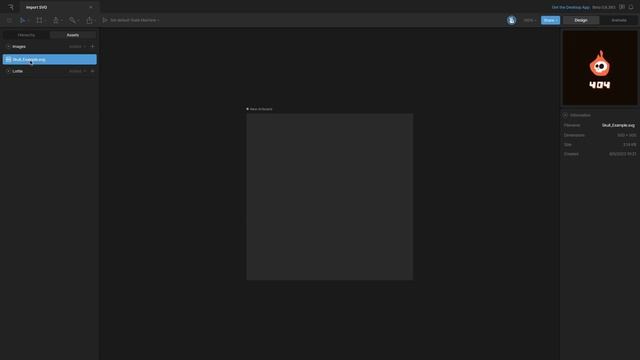Open the help docs book icon

[x=622, y=7]
